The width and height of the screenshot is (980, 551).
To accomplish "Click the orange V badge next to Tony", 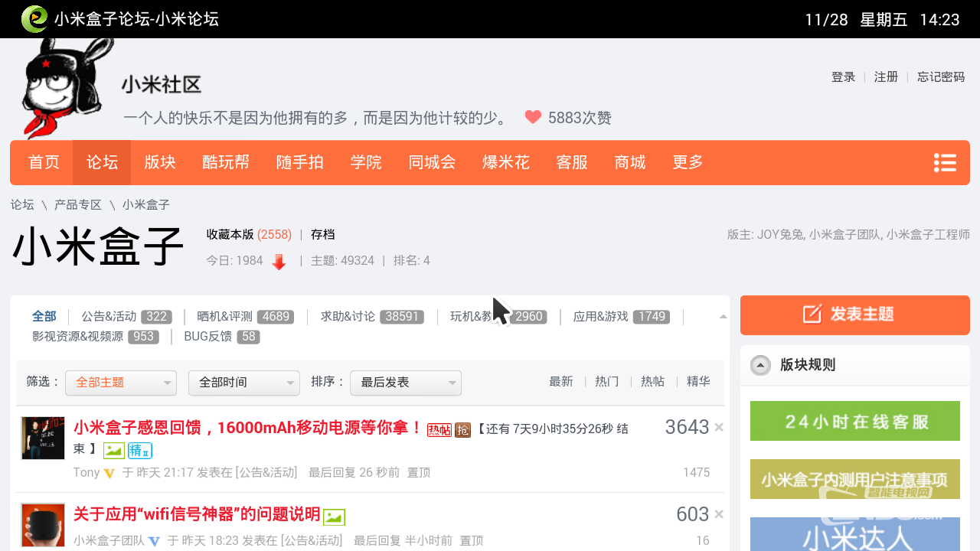I will pos(109,474).
